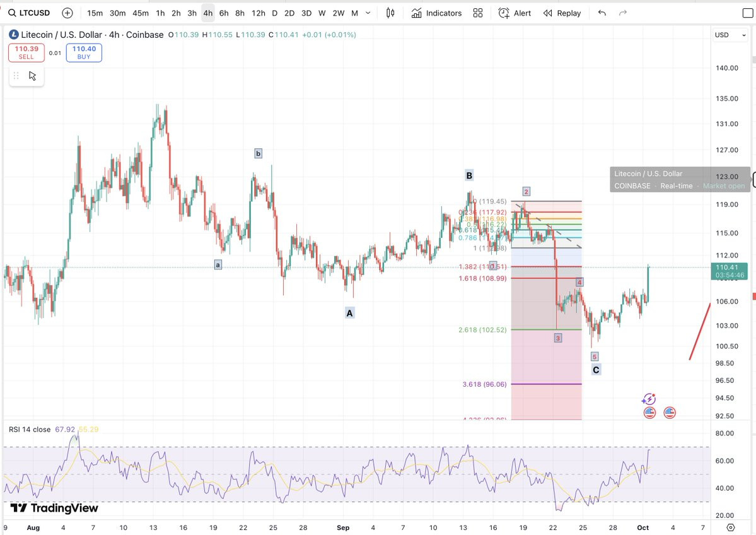The height and width of the screenshot is (535, 756).
Task: Switch chart to 8h interval
Action: click(x=240, y=13)
